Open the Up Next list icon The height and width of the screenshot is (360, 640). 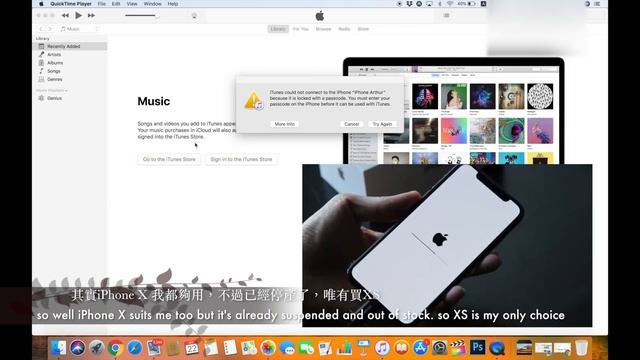pos(447,16)
